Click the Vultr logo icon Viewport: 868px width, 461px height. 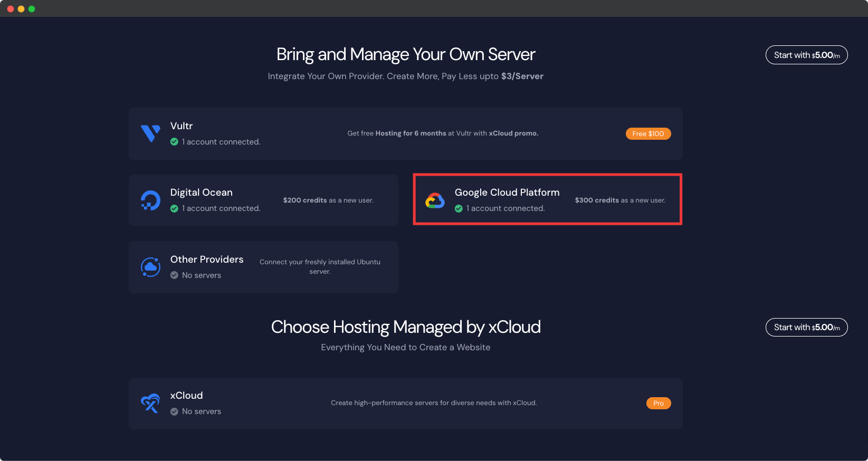click(x=150, y=133)
